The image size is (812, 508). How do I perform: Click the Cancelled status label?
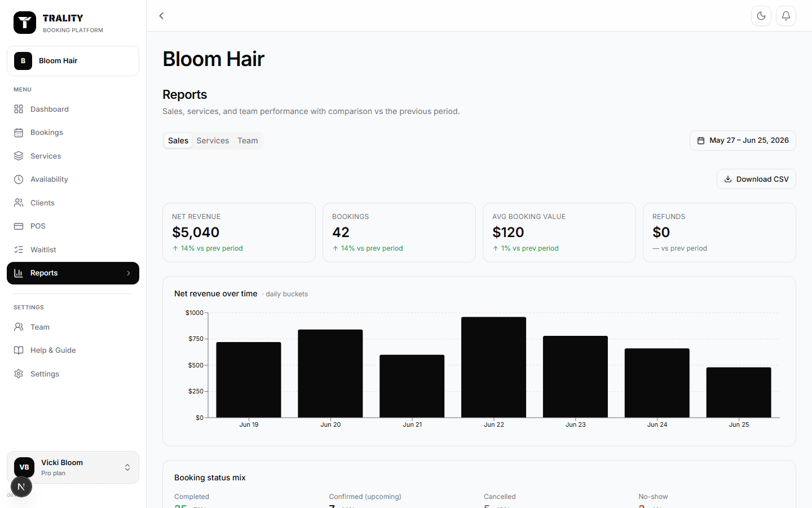[500, 497]
